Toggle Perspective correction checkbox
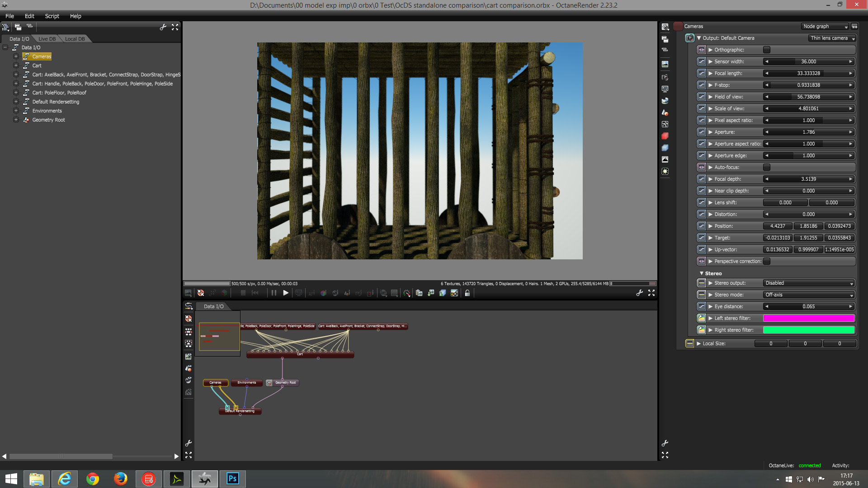Screen dimensions: 868x488 (767, 261)
